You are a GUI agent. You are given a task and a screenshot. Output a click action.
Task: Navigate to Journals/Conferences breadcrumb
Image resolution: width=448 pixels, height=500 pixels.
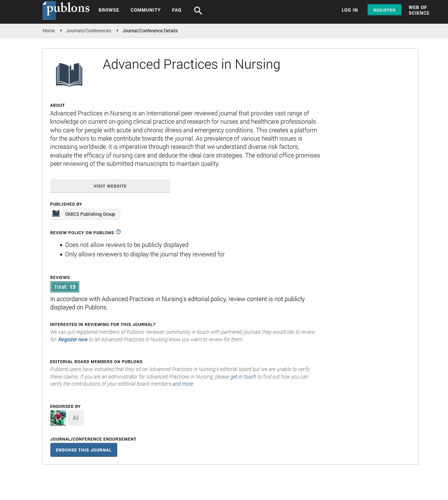[x=88, y=31]
